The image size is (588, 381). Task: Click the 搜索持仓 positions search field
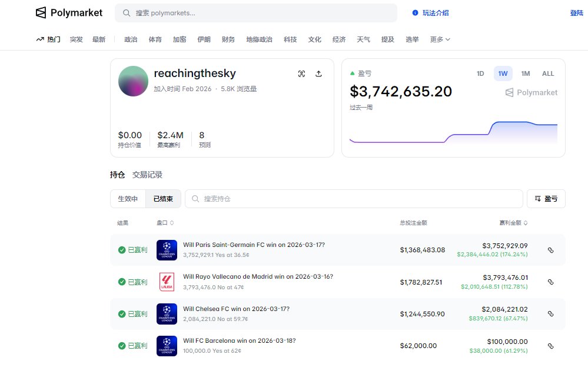point(354,199)
